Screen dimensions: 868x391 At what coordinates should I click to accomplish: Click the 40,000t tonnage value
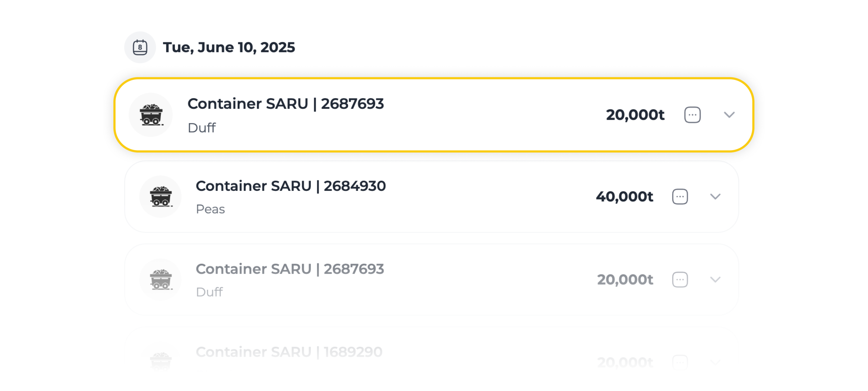coord(624,196)
